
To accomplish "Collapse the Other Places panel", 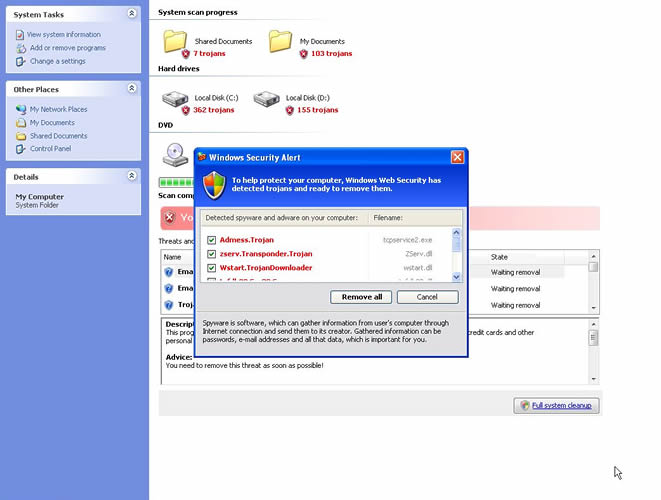I will (132, 89).
